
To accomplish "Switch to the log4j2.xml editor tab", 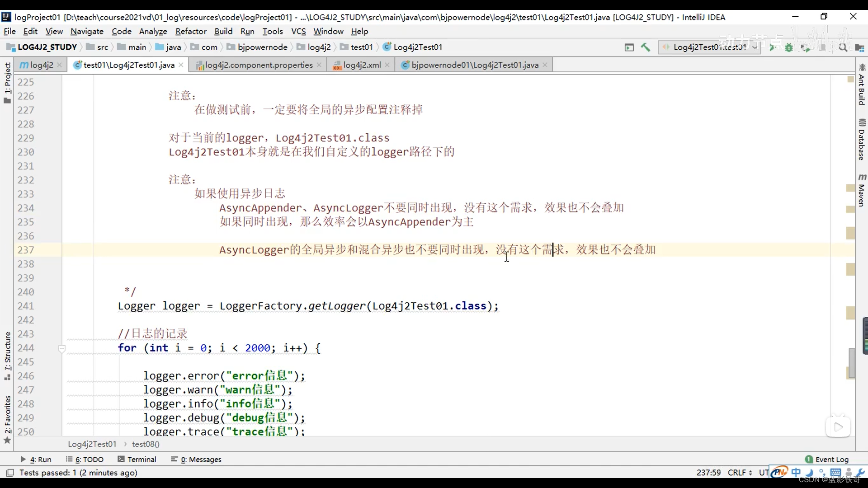I will tap(361, 65).
